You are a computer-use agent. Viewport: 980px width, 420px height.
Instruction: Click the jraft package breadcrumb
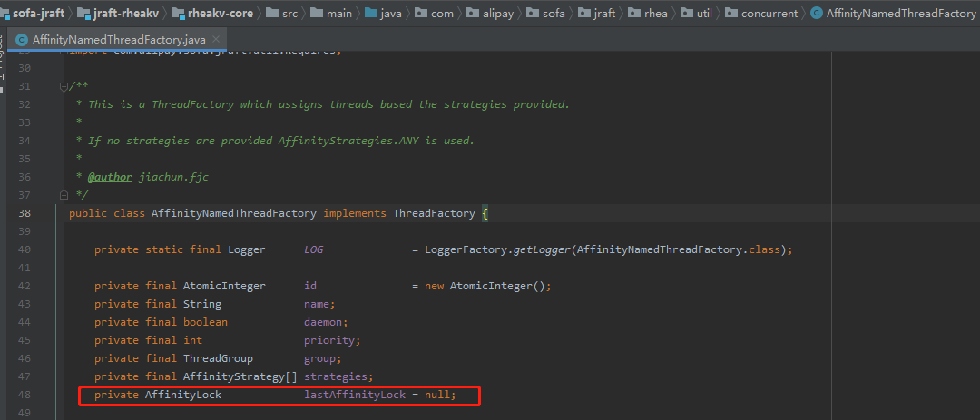pyautogui.click(x=602, y=13)
